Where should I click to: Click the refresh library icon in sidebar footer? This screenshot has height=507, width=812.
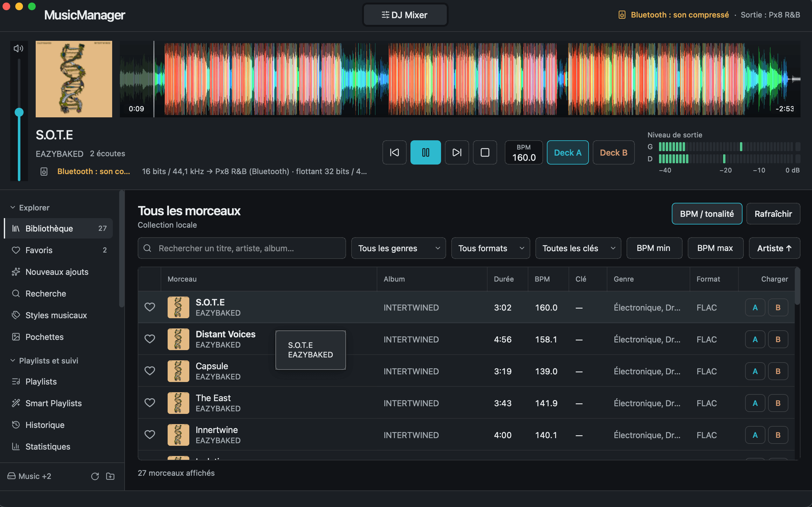pyautogui.click(x=95, y=476)
